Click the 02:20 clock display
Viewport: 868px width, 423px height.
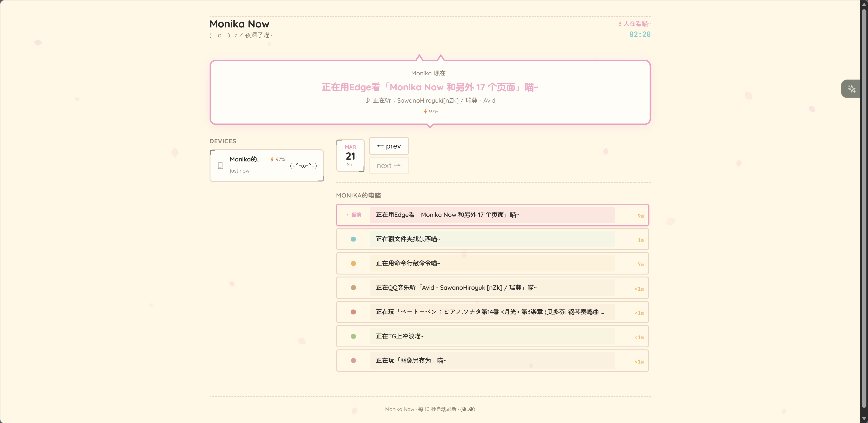[x=640, y=34]
